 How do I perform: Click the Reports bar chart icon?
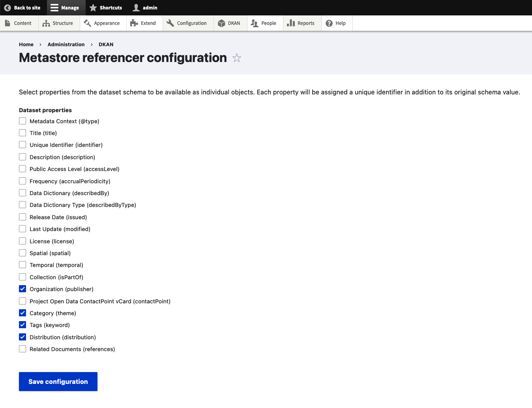point(291,23)
